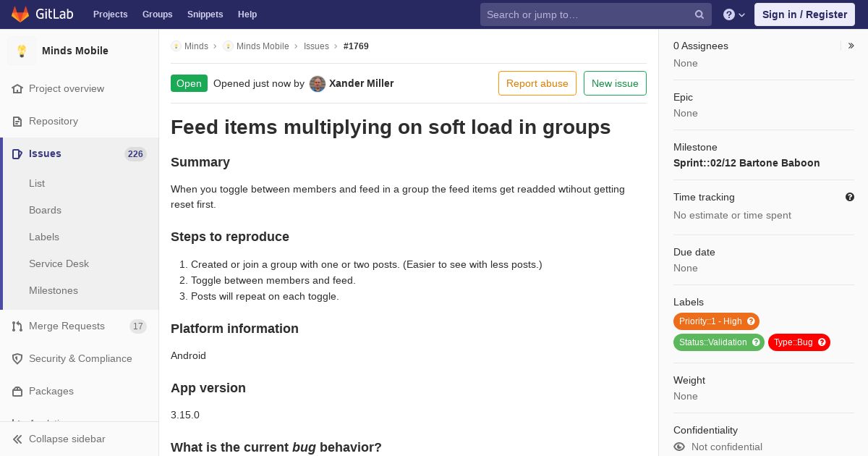Click the Repository file icon
Viewport: 868px width, 456px height.
17,121
